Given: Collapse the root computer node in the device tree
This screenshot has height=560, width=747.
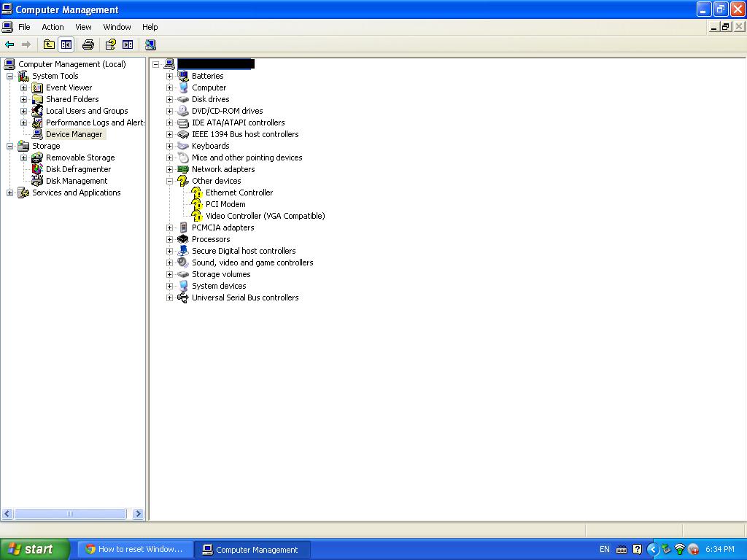Looking at the screenshot, I should pyautogui.click(x=155, y=64).
